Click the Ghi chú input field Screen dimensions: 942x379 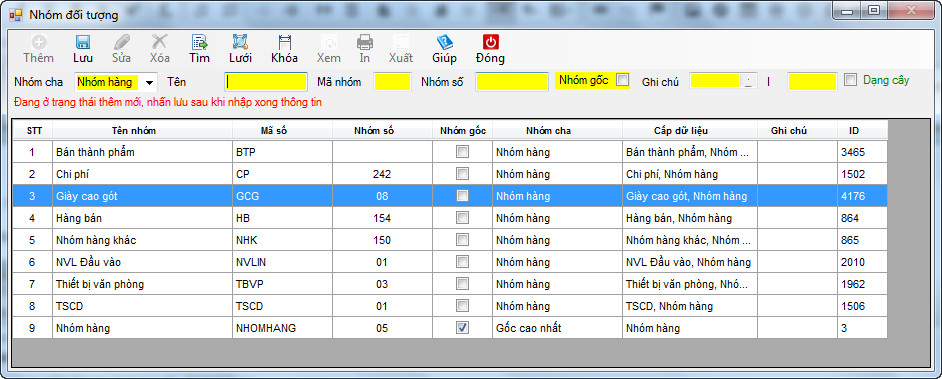pyautogui.click(x=716, y=82)
